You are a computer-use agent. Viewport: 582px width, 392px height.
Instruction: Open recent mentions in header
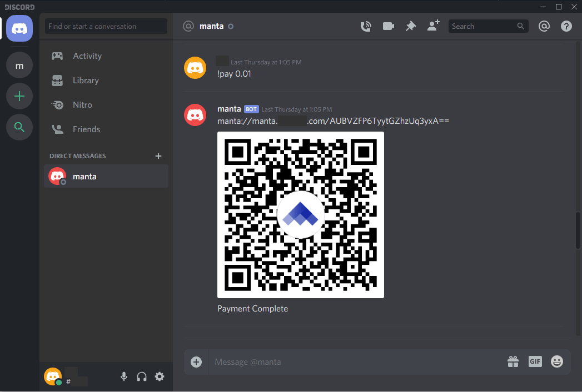tap(544, 26)
